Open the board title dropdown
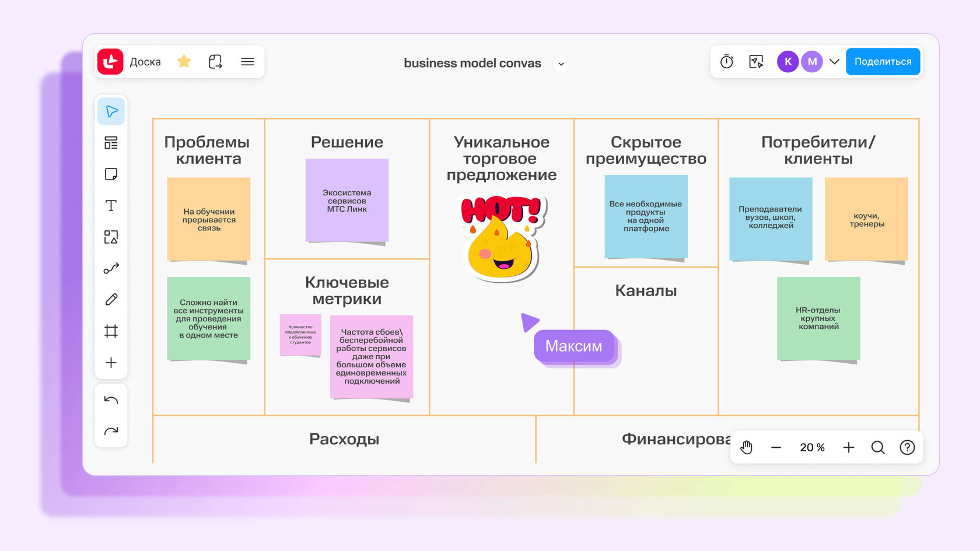Image resolution: width=980 pixels, height=551 pixels. (x=561, y=64)
